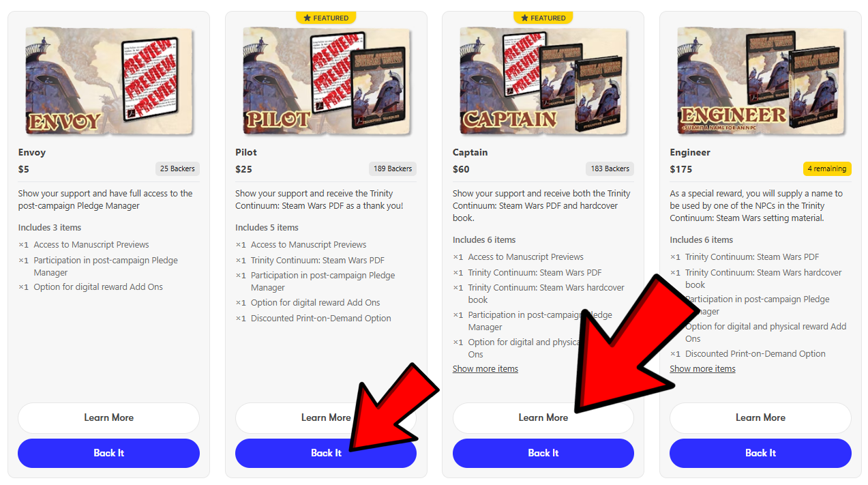This screenshot has width=868, height=485.
Task: Click the Featured star badge on Pilot
Action: (x=326, y=18)
